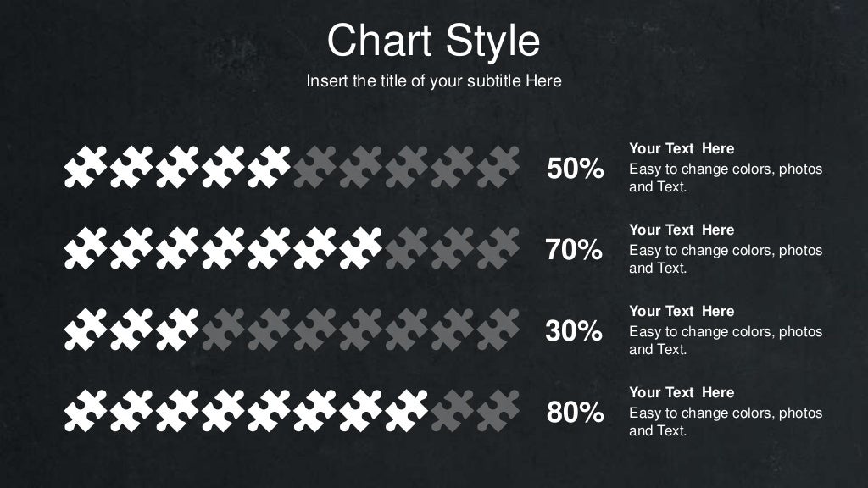The width and height of the screenshot is (868, 488).
Task: Click the Chart Style title
Action: [433, 41]
